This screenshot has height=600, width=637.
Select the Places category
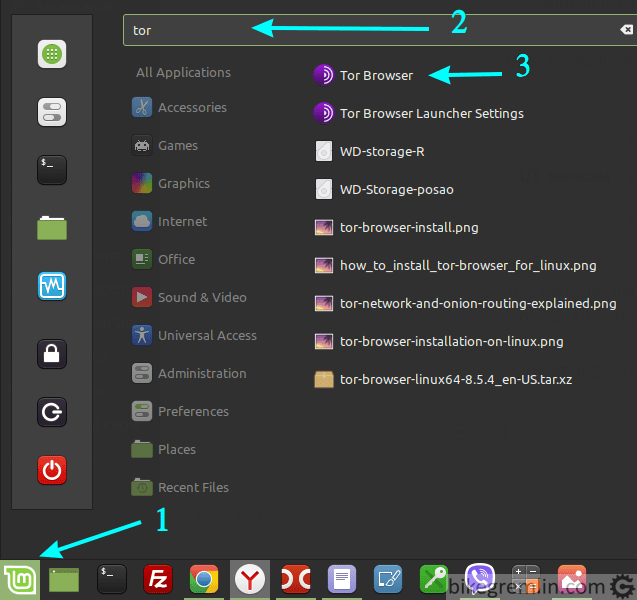(164, 449)
